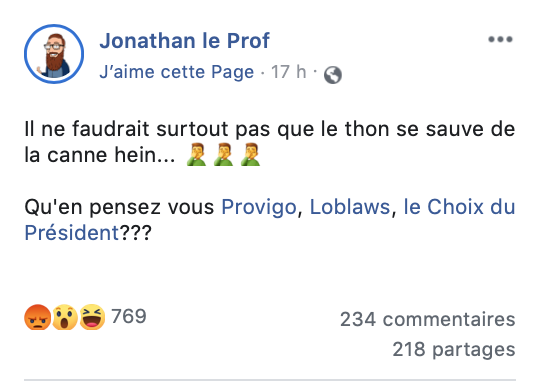538x384 pixels.
Task: Open the 769 reactions count
Action: 129,316
